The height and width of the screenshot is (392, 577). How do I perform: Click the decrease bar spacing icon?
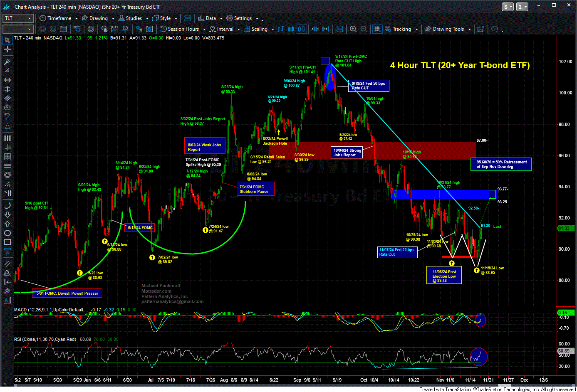point(315,29)
